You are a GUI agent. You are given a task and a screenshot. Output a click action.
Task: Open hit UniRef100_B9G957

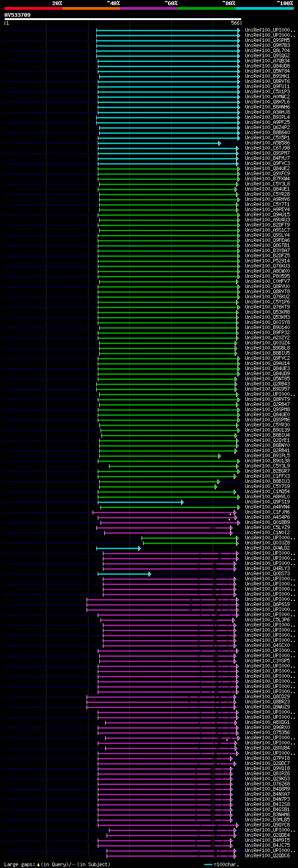click(x=267, y=389)
